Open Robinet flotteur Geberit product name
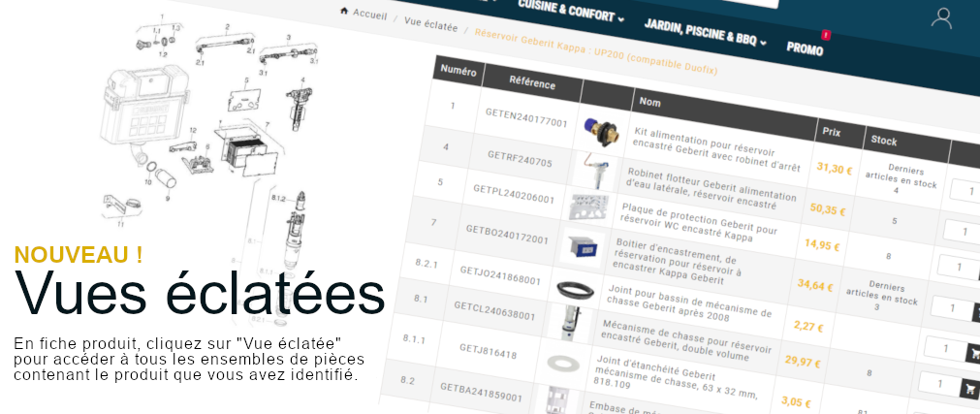Image resolution: width=980 pixels, height=414 pixels. point(711,188)
